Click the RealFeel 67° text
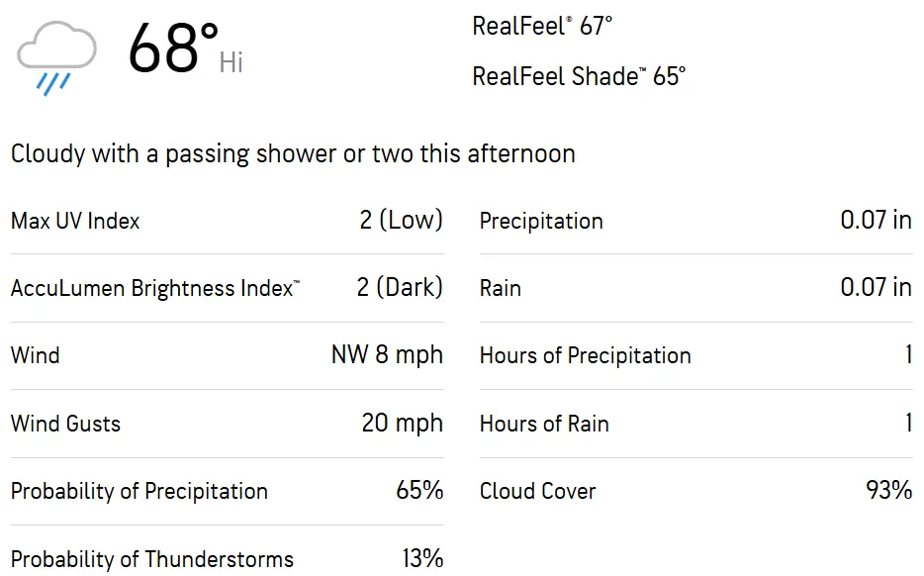Image resolution: width=924 pixels, height=576 pixels. click(x=542, y=27)
